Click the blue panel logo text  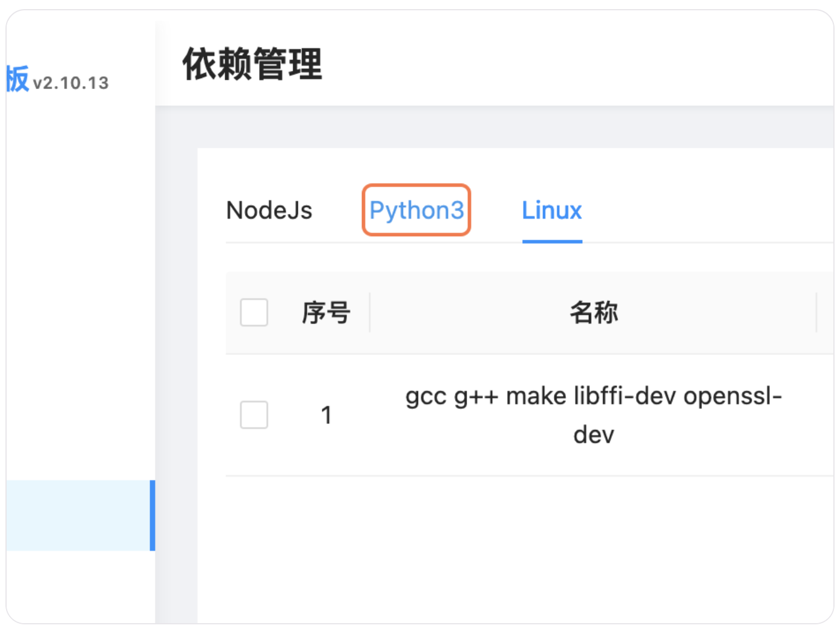click(x=18, y=79)
